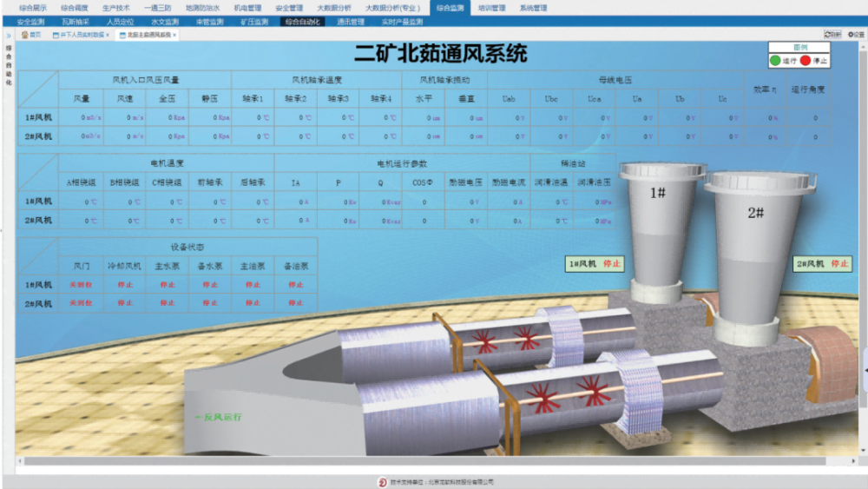Click the 2#风机 停止 status button
Viewport: 868px width, 489px height.
coord(823,263)
